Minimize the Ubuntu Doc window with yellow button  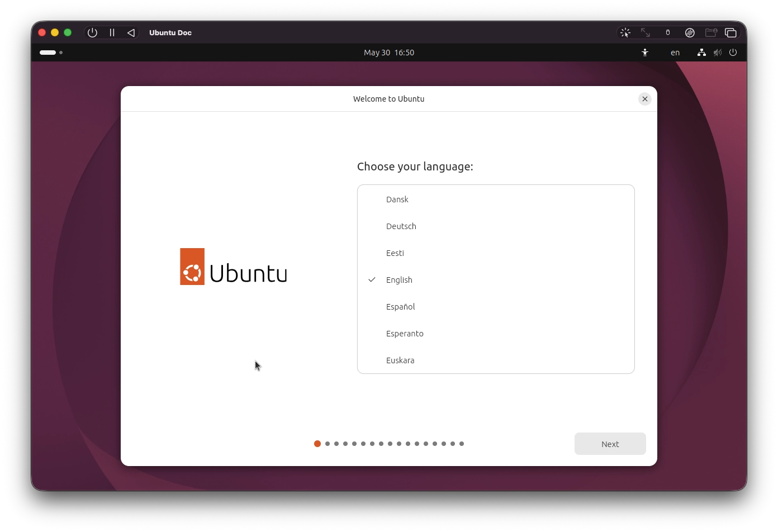[x=55, y=32]
